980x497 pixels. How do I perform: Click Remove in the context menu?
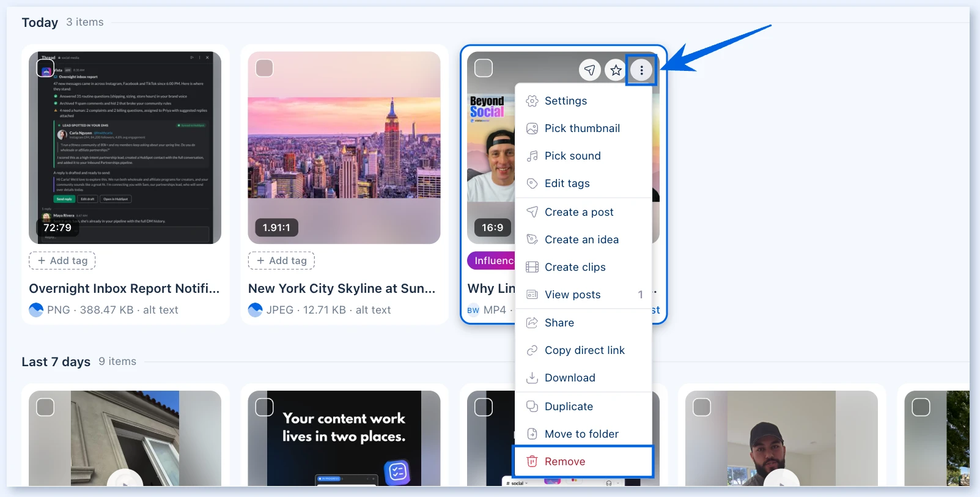(x=583, y=462)
